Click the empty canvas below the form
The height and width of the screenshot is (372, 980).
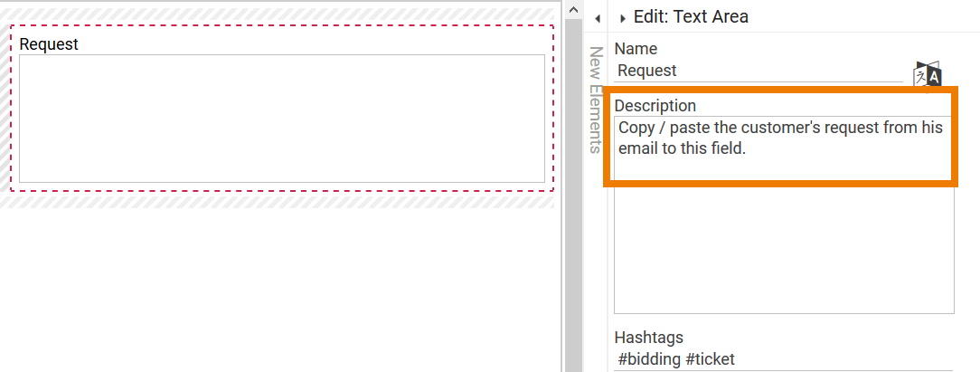(x=280, y=290)
